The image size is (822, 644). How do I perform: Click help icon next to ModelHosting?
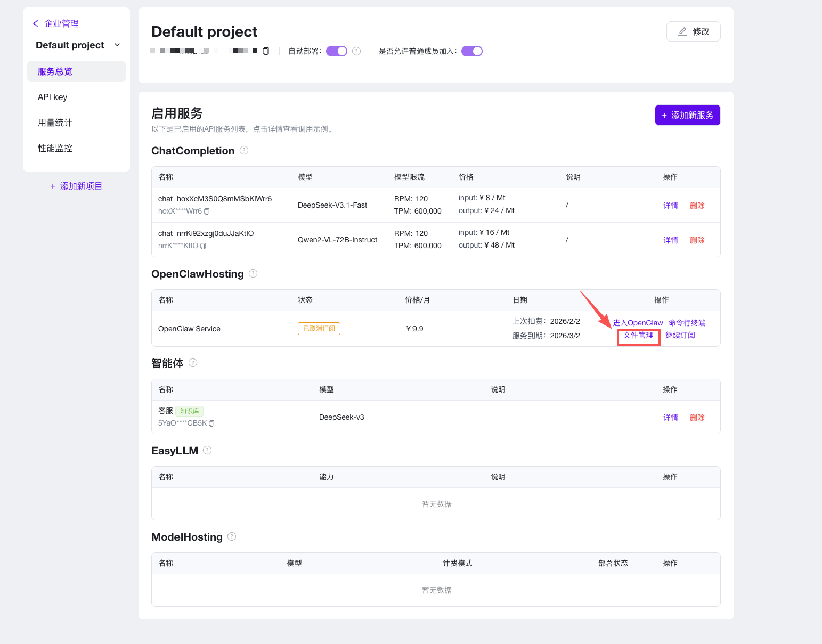tap(232, 537)
